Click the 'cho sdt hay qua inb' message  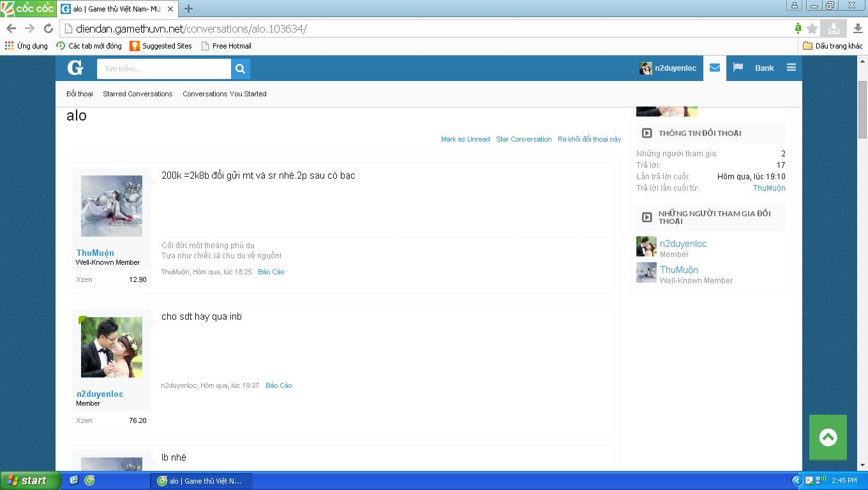pos(202,316)
